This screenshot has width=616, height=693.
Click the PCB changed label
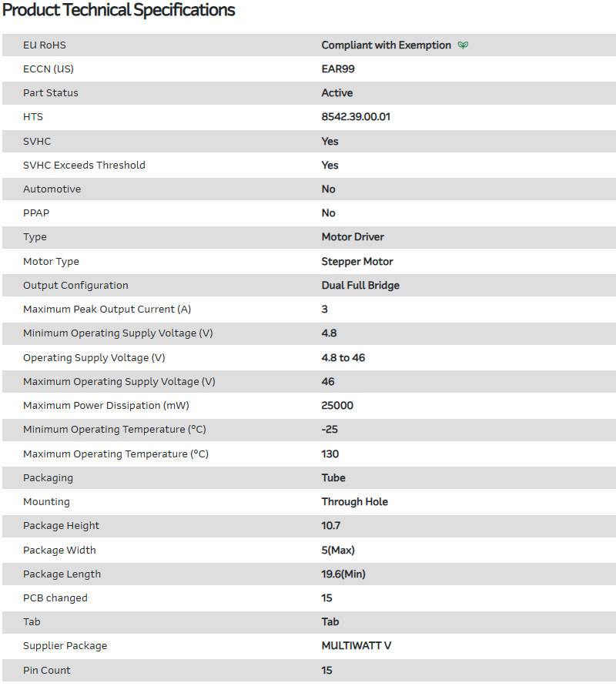[x=55, y=598]
